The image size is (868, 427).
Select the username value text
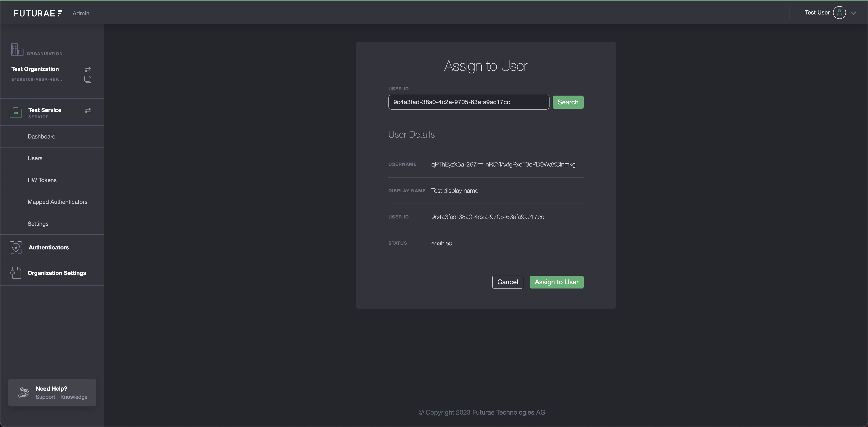[x=503, y=164]
